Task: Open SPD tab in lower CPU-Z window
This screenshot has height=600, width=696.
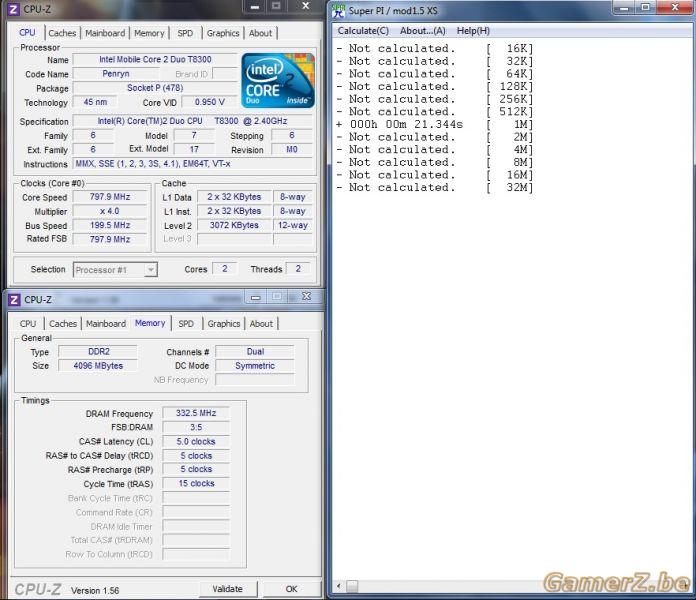Action: (186, 324)
